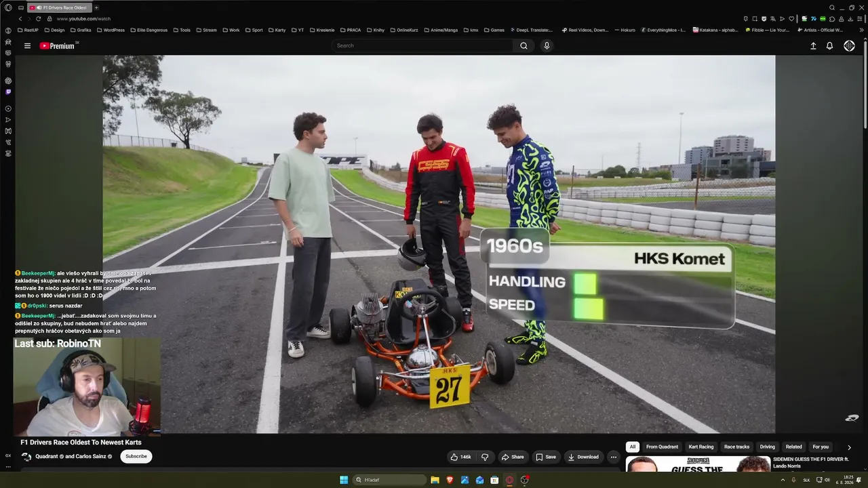Select the 'For you' filter chip
Viewport: 868px width, 488px height.
(821, 447)
